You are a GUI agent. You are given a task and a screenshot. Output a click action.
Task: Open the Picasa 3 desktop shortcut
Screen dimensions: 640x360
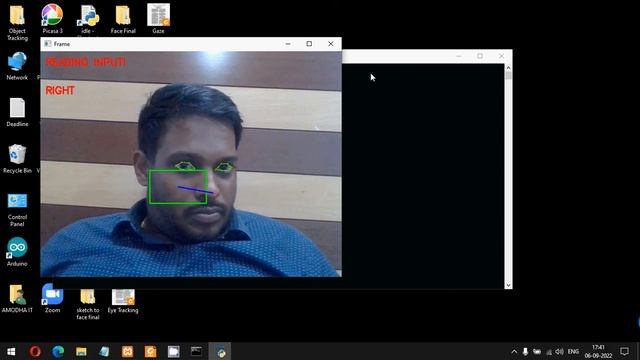click(52, 19)
